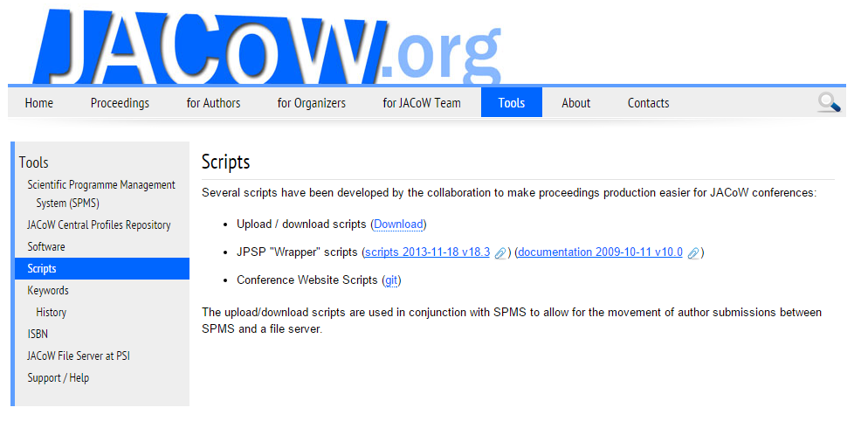Open documentation 2009-10-11 v10.0 link
The width and height of the screenshot is (868, 442).
click(x=600, y=252)
